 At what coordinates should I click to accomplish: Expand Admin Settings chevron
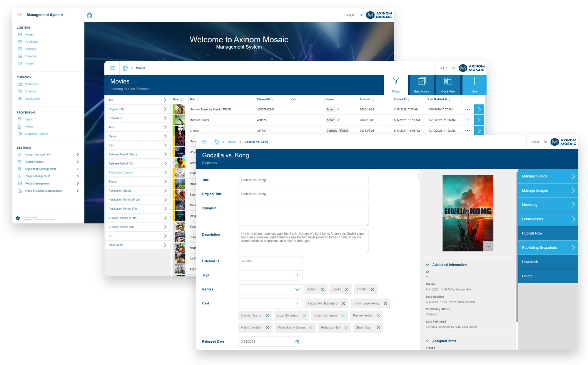click(78, 162)
